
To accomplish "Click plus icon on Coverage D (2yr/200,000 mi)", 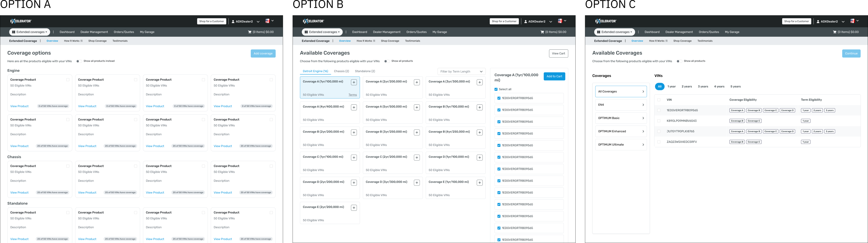I will tap(354, 183).
